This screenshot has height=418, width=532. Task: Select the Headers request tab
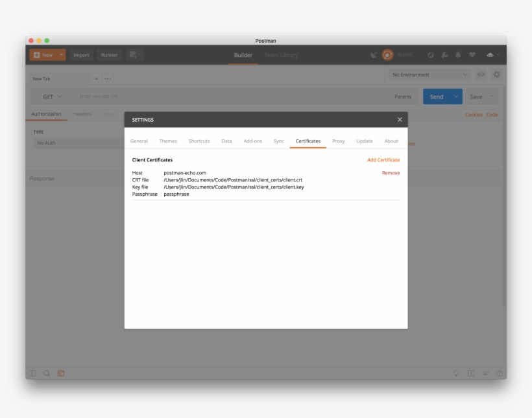click(82, 114)
